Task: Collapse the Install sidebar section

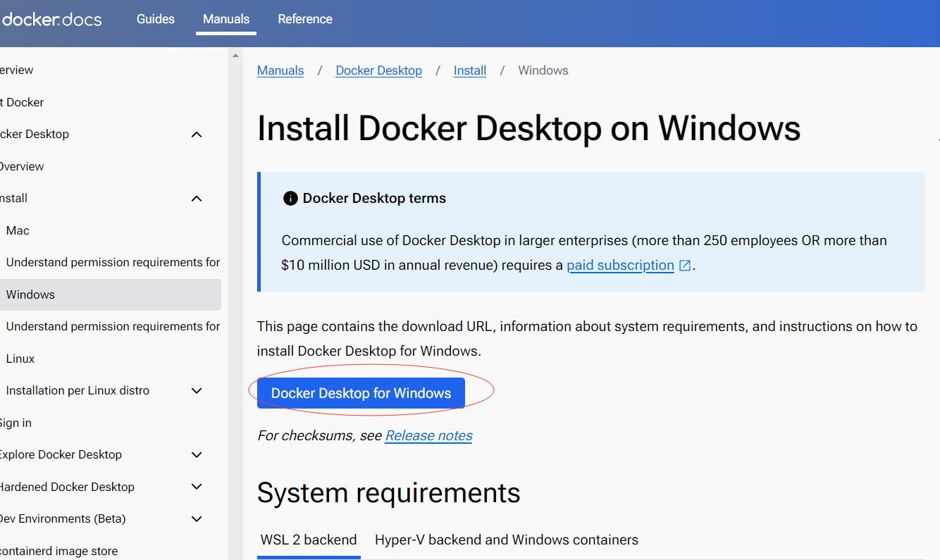Action: point(197,199)
